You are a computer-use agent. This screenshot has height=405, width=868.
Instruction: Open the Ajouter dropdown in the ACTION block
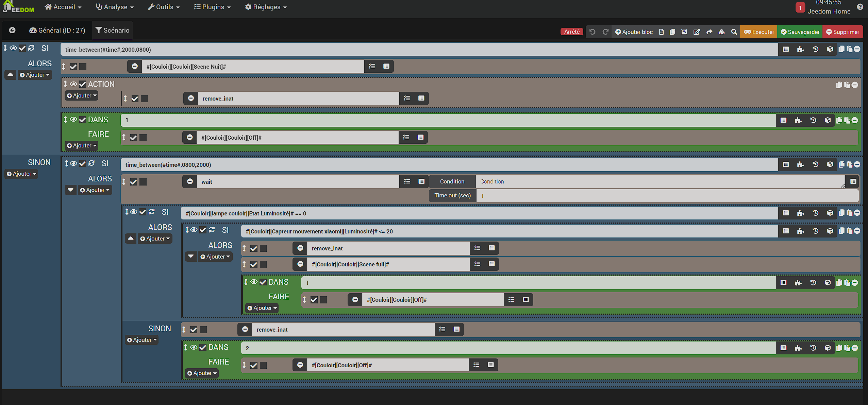82,95
